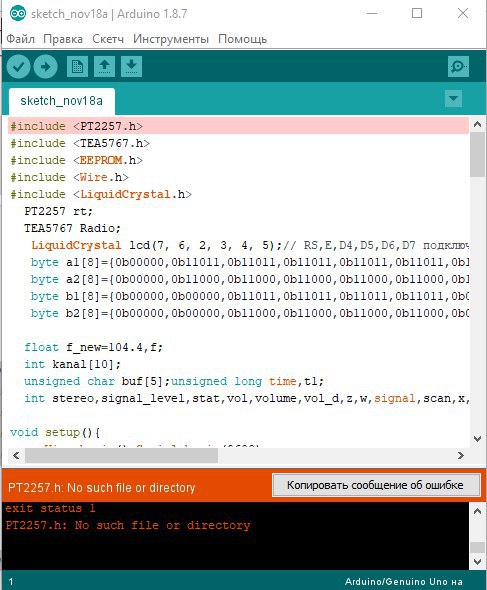Click the #include <TEA5767.h> line

(x=80, y=143)
